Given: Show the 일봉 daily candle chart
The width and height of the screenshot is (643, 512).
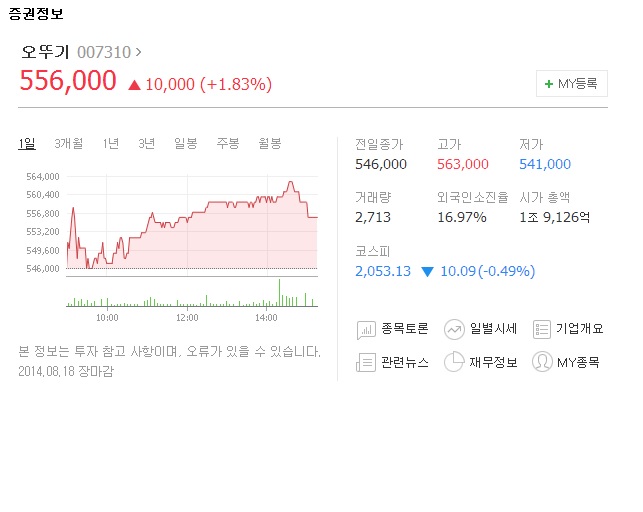Looking at the screenshot, I should 186,143.
